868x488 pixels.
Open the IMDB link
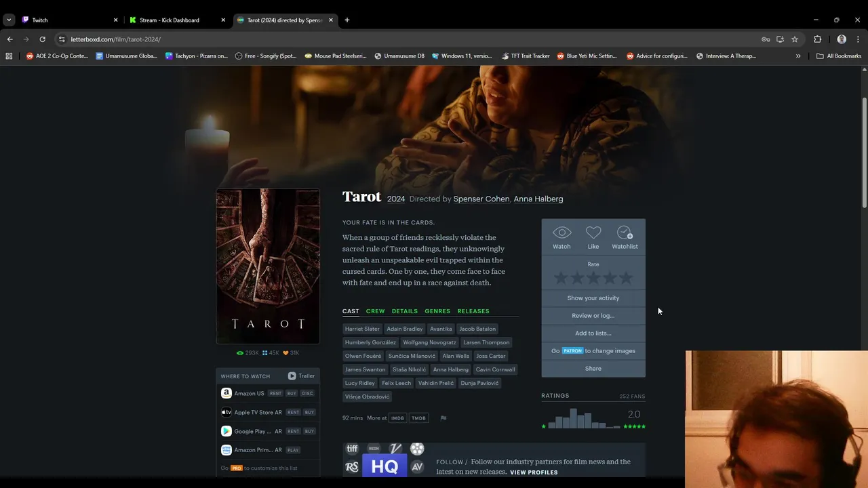(397, 418)
